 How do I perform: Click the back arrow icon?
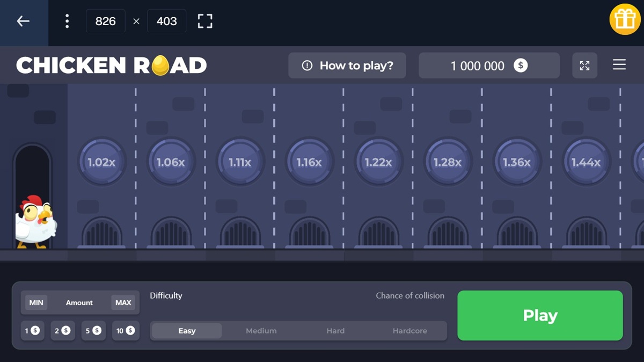[x=23, y=21]
